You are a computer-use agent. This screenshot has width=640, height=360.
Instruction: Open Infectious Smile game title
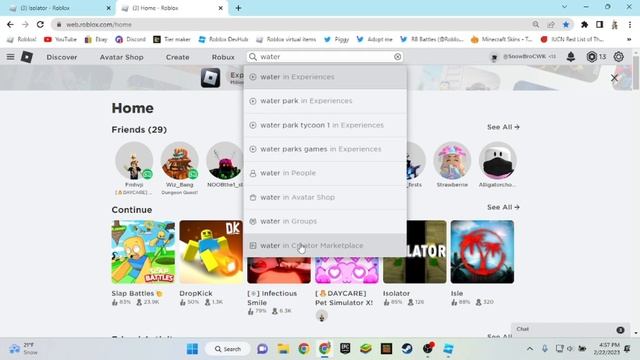(272, 298)
